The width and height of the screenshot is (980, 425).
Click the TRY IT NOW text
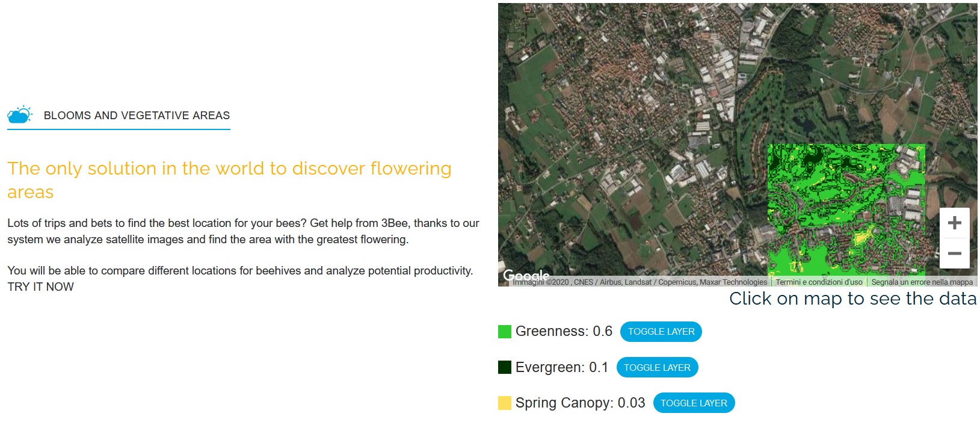(x=40, y=287)
